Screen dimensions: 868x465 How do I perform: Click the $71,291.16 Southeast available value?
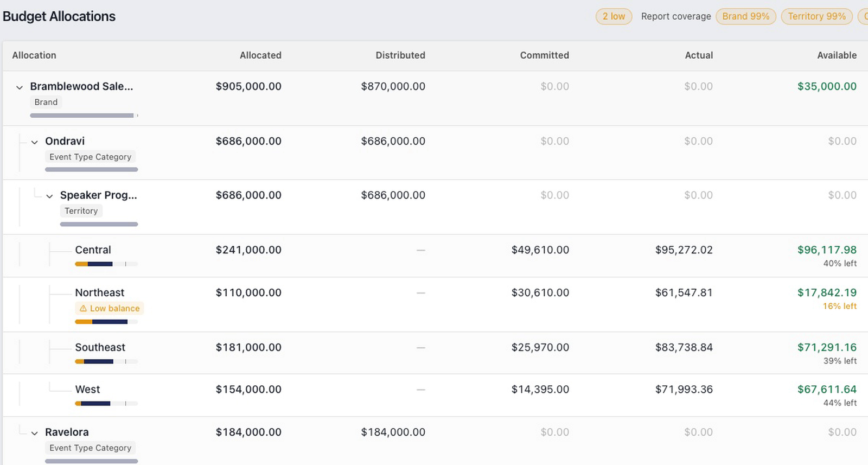click(x=827, y=348)
